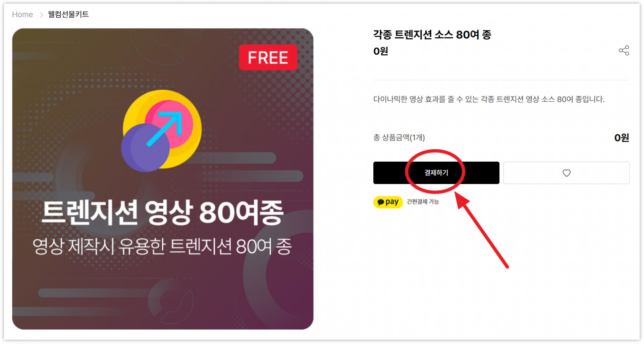Add product to wishlist with heart icon
This screenshot has height=344, width=644.
click(566, 173)
